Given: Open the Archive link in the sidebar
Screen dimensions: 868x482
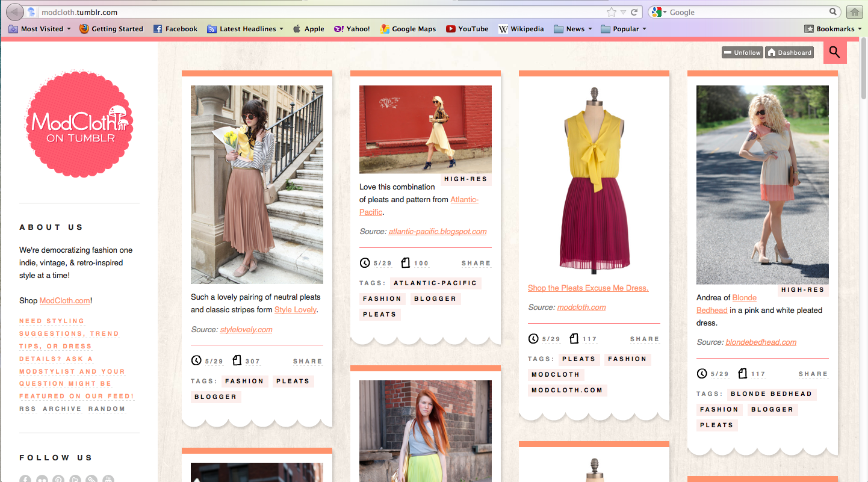Looking at the screenshot, I should pyautogui.click(x=62, y=409).
